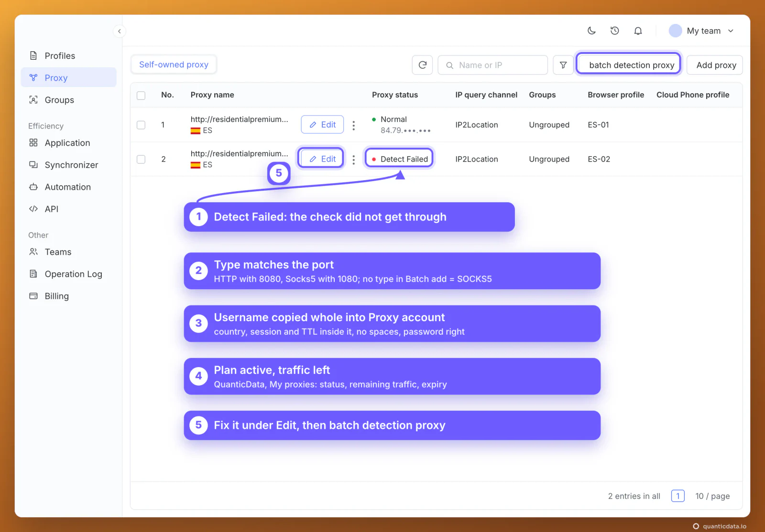765x532 pixels.
Task: Open the history clock icon
Action: click(615, 31)
